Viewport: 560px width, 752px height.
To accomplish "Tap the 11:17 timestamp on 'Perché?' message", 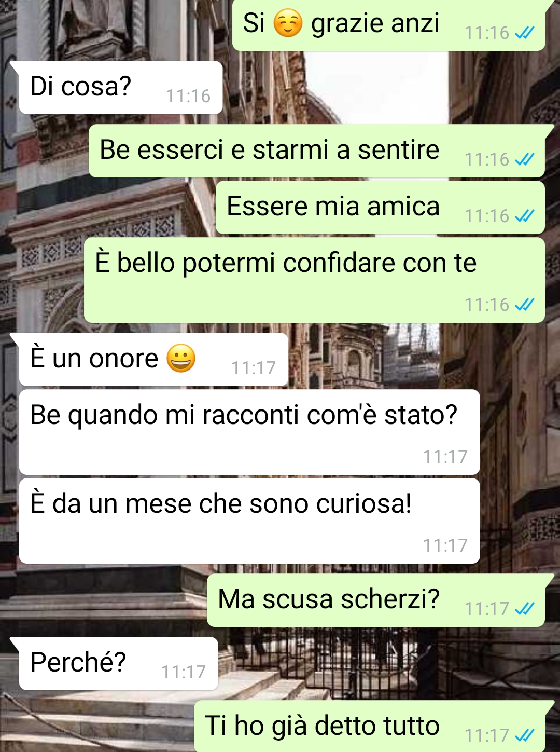I will point(184,672).
